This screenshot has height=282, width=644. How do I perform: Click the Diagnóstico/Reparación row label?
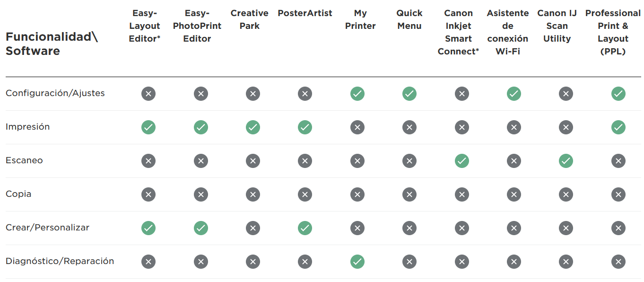(60, 261)
